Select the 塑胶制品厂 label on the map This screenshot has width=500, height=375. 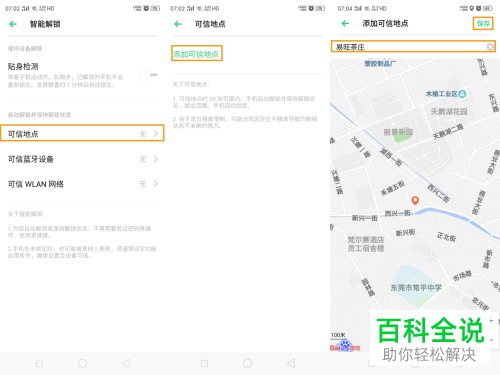coord(380,63)
